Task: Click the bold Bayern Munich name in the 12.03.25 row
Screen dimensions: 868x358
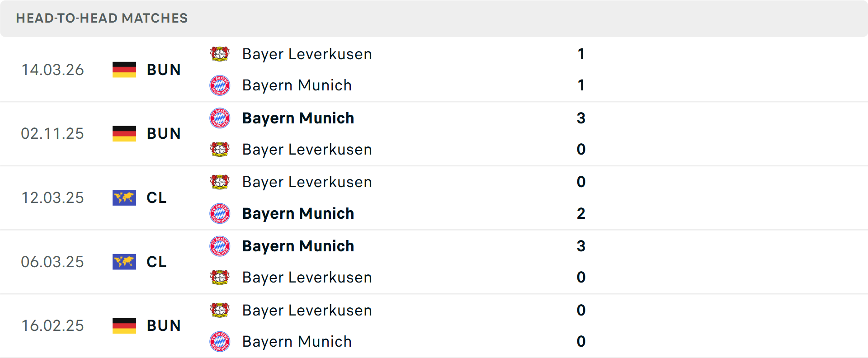Action: 298,213
